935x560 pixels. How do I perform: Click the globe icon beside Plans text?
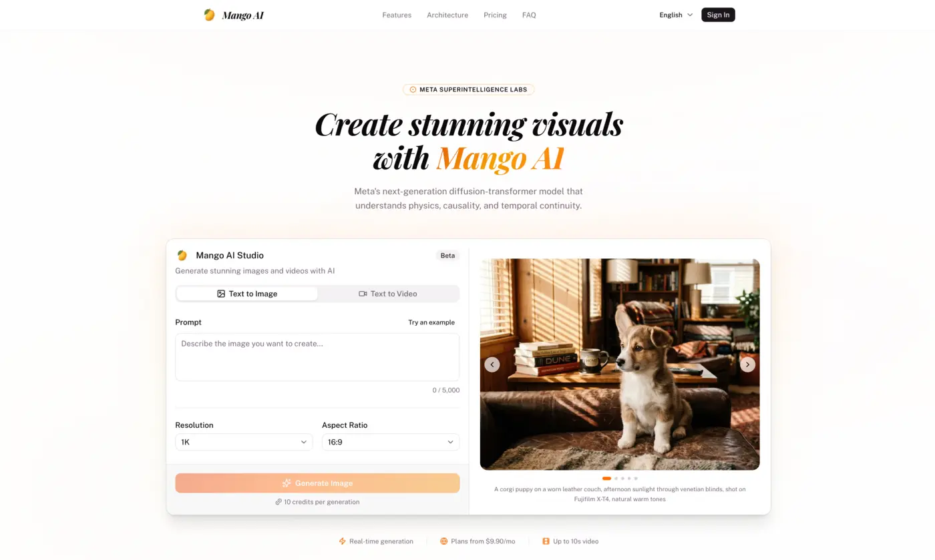(x=443, y=541)
